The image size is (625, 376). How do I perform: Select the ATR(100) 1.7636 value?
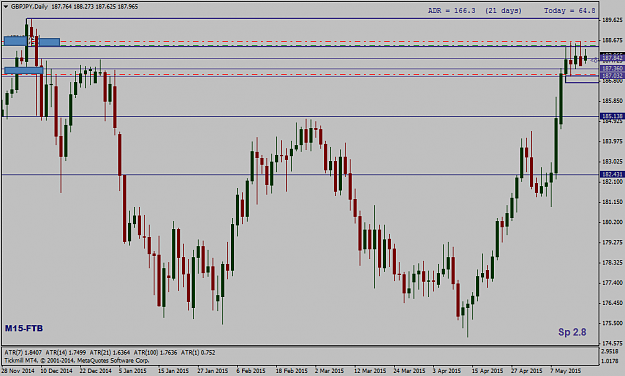155,352
